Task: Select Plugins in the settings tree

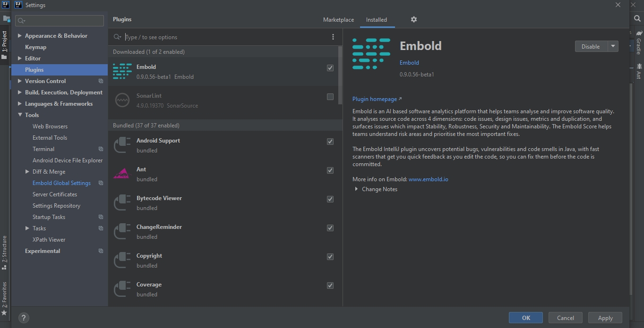Action: (x=60, y=70)
